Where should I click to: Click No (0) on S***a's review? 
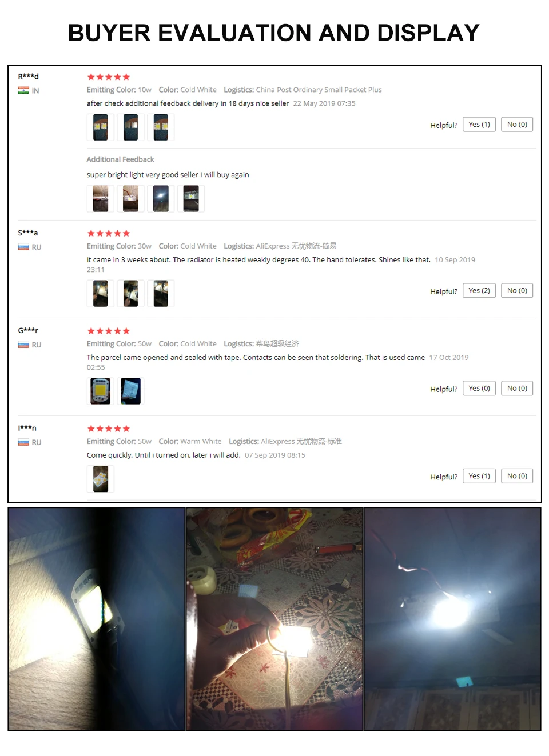pyautogui.click(x=517, y=291)
